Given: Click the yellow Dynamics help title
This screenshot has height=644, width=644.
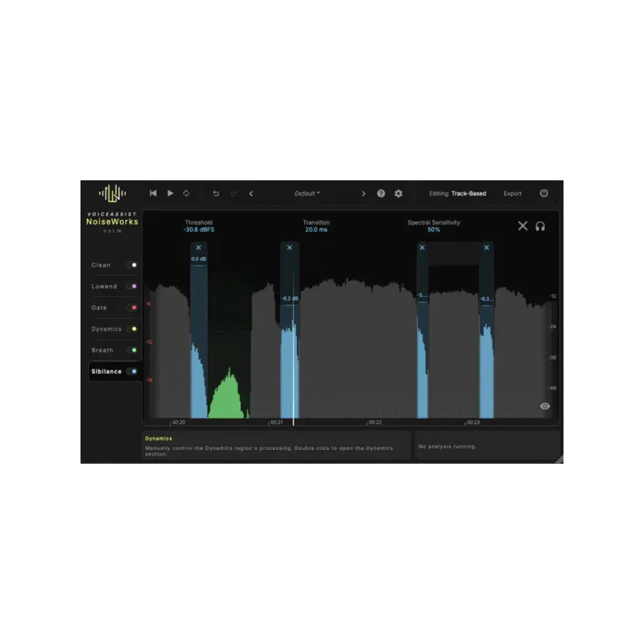Looking at the screenshot, I should (159, 439).
